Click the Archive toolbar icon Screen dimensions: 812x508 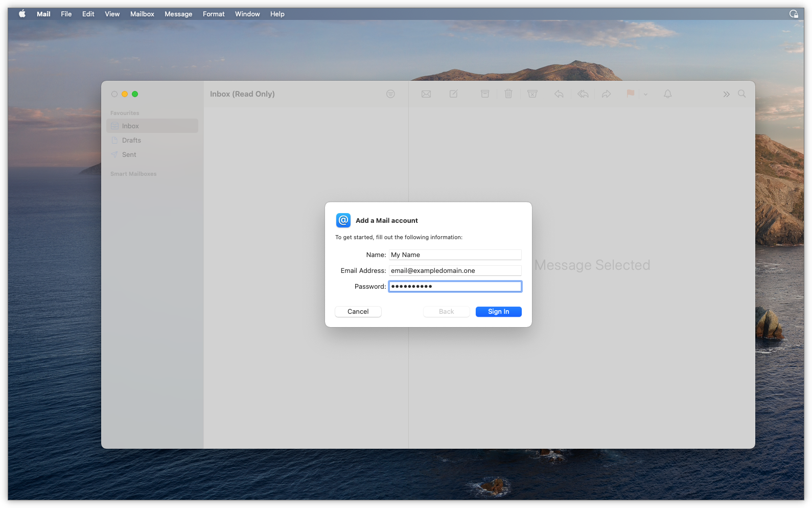pyautogui.click(x=485, y=94)
